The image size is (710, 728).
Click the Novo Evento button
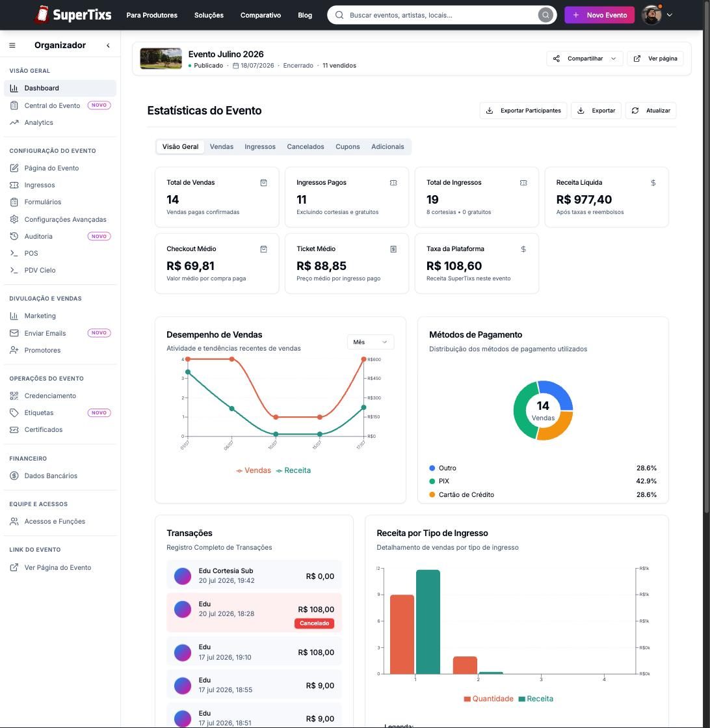pos(599,15)
